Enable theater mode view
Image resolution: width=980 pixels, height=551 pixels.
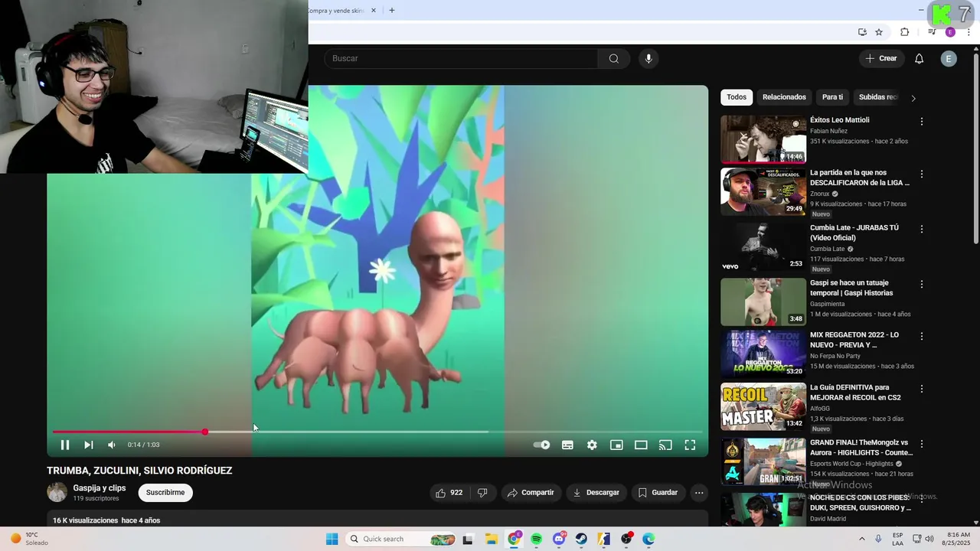(x=641, y=445)
